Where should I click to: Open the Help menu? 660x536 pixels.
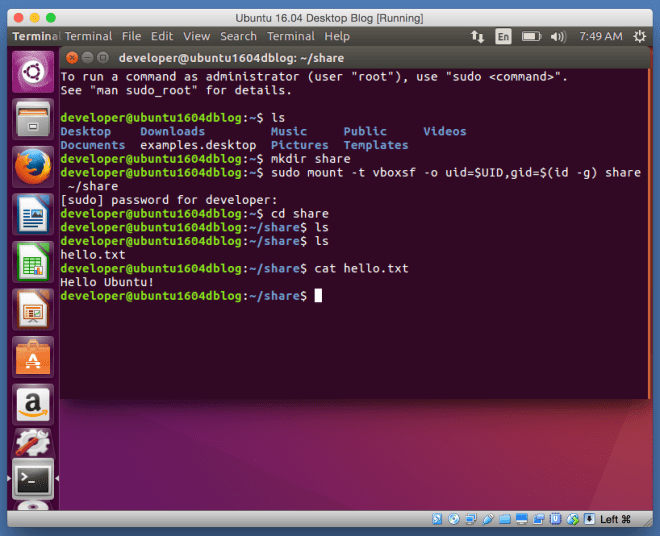tap(337, 36)
